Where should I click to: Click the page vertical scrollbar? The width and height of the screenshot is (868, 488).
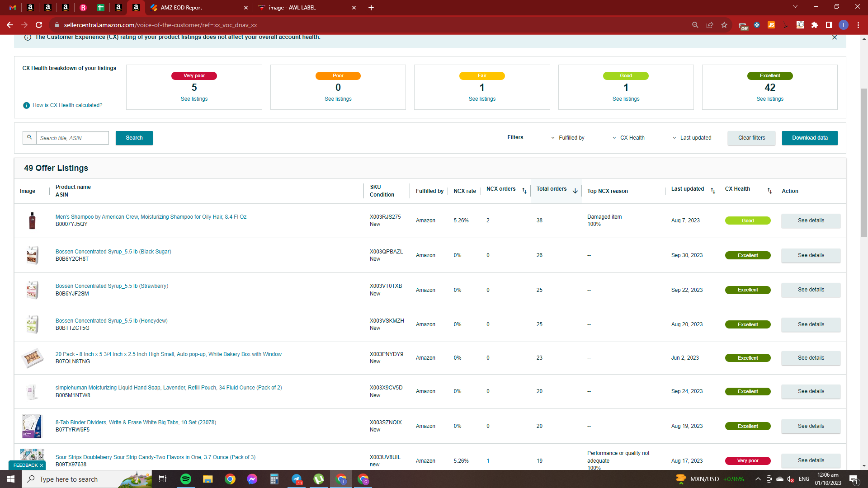point(864,163)
